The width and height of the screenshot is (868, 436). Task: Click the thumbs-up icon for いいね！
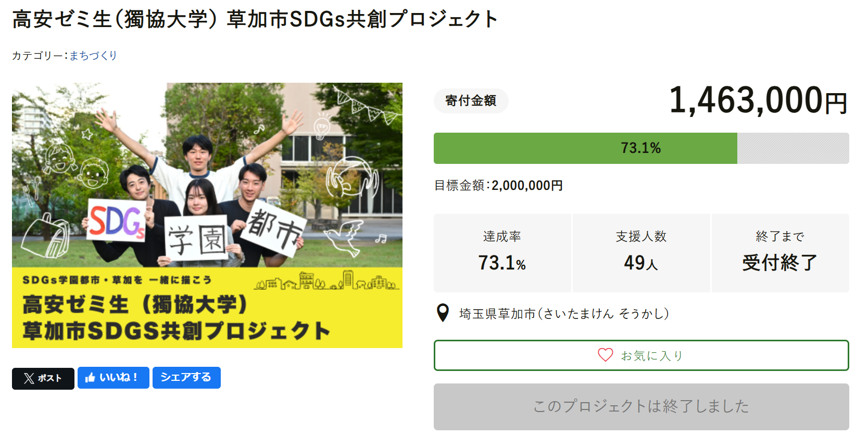pyautogui.click(x=90, y=378)
